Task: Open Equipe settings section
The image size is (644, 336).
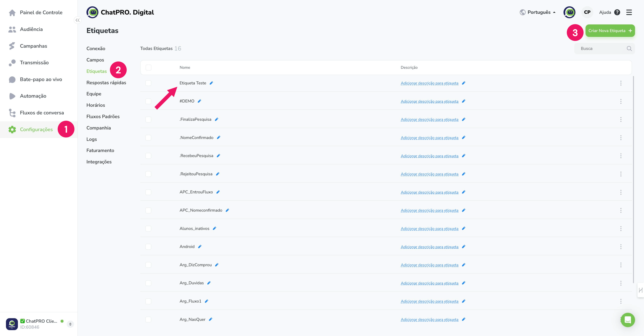Action: click(94, 94)
